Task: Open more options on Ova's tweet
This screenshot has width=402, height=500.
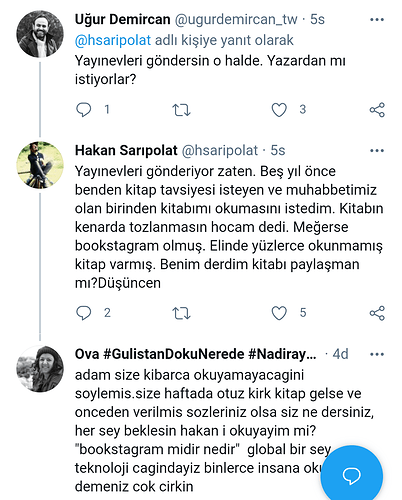Action: [x=377, y=354]
